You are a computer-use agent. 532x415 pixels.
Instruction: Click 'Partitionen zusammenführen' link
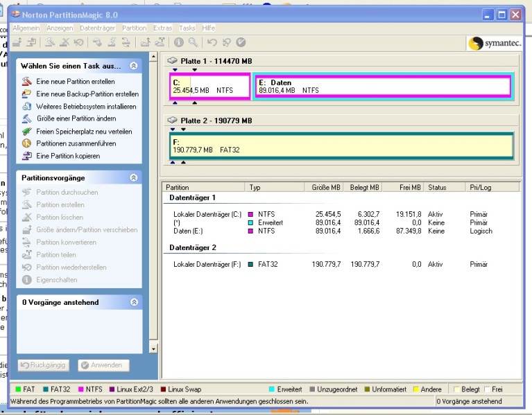coord(76,143)
